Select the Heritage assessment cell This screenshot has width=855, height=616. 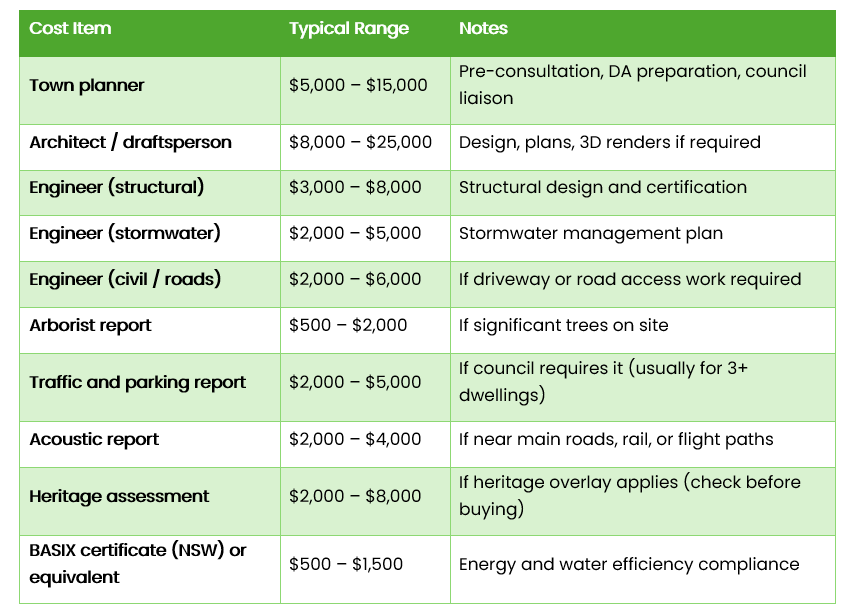[119, 496]
